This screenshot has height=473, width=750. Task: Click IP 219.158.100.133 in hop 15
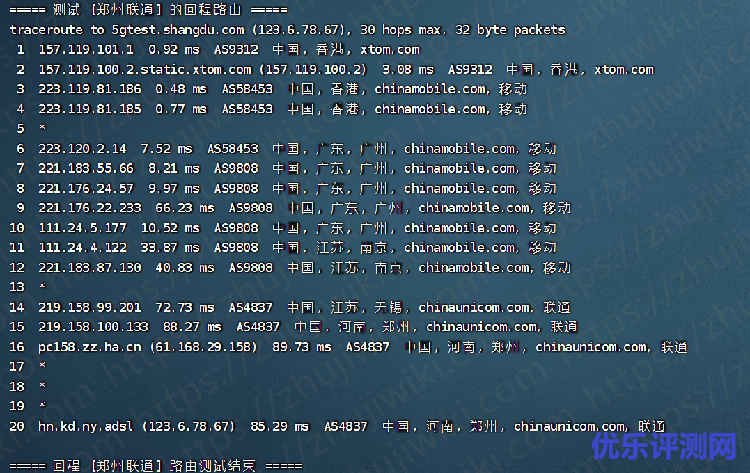(94, 327)
